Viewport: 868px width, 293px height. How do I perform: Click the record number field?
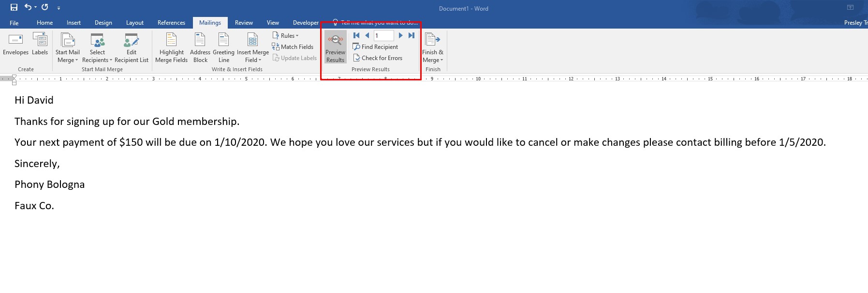point(383,35)
